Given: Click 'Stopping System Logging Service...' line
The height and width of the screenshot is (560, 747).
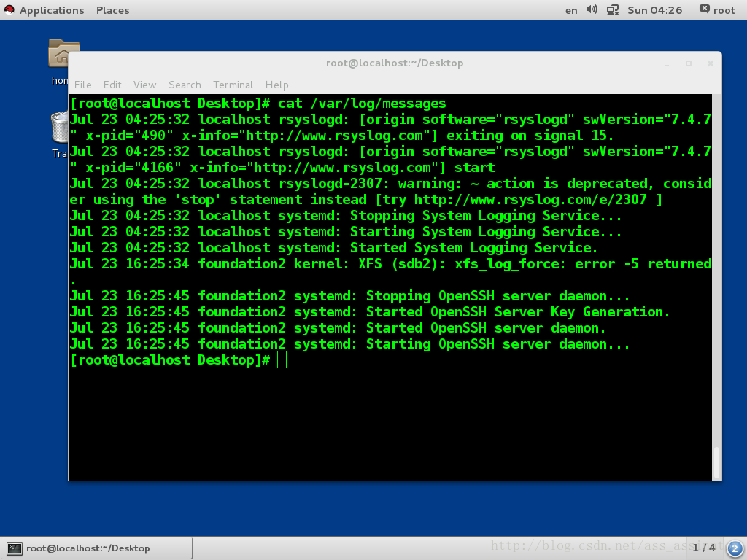Looking at the screenshot, I should [345, 216].
